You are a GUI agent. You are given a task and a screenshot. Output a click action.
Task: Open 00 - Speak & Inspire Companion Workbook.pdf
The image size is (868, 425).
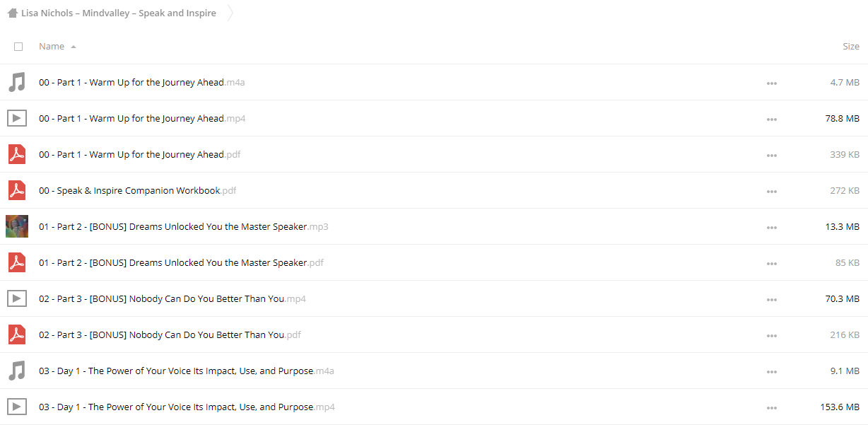coord(138,191)
